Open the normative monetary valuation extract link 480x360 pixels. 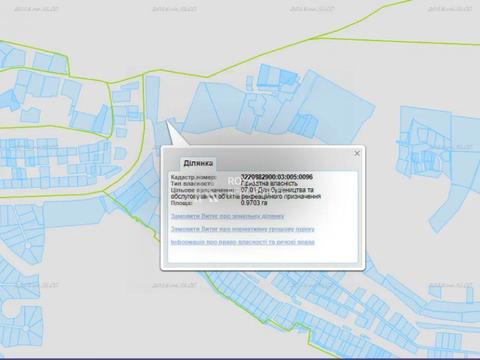coord(242,229)
